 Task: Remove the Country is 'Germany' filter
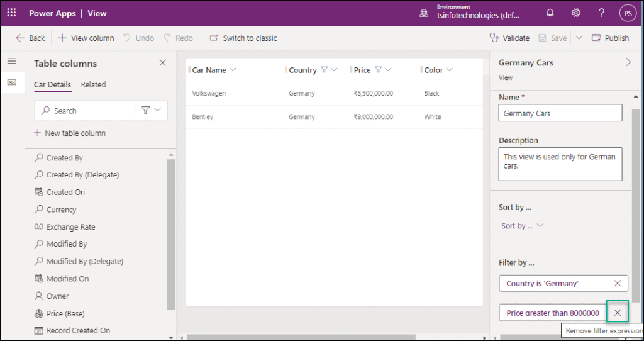click(618, 284)
